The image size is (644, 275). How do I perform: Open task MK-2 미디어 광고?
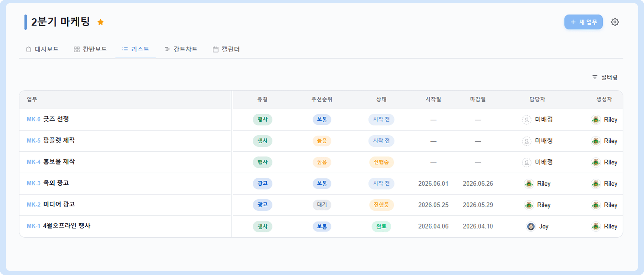[x=51, y=204]
